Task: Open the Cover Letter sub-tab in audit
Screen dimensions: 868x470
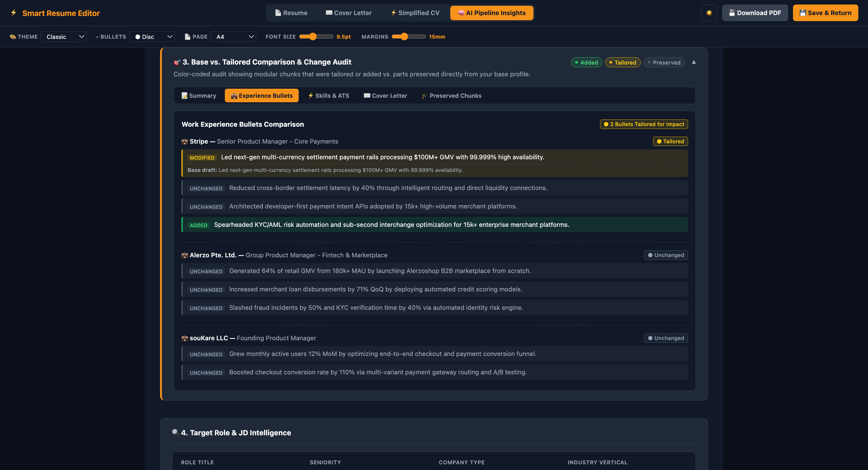Action: pyautogui.click(x=385, y=95)
